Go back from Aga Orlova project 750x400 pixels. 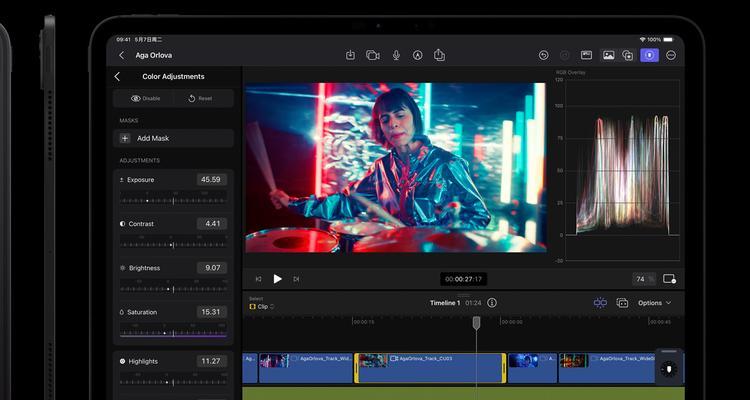[x=121, y=56]
